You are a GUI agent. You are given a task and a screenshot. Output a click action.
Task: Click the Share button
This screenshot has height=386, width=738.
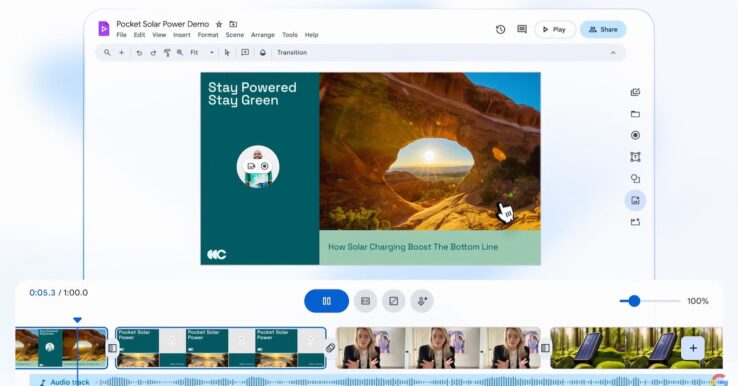(603, 29)
